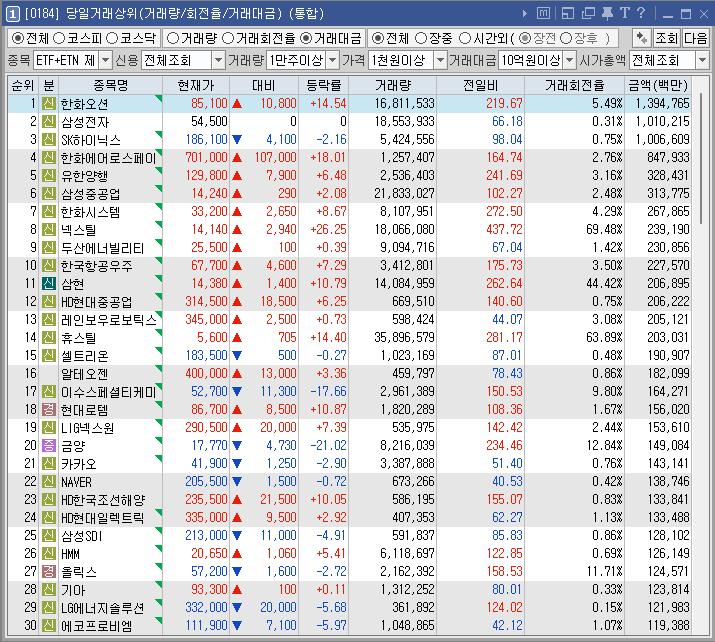Open the 레인보우로보틱스 stock name
This screenshot has height=642, width=715.
pos(109,320)
